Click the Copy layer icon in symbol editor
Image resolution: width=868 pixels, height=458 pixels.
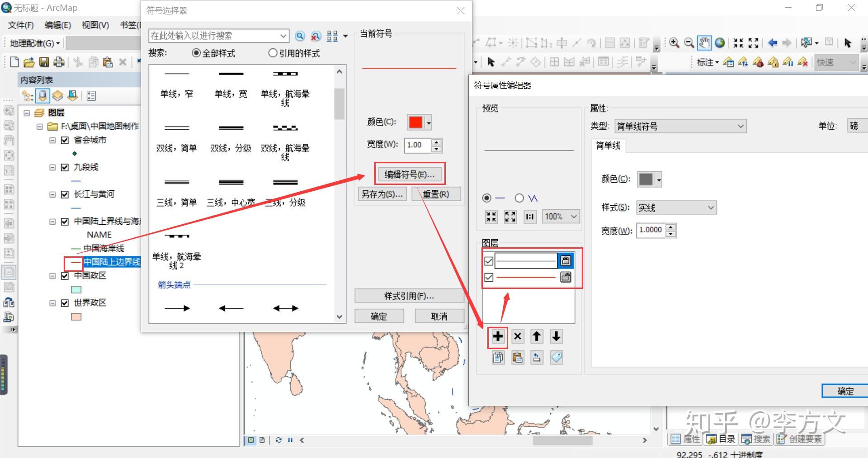[x=498, y=357]
